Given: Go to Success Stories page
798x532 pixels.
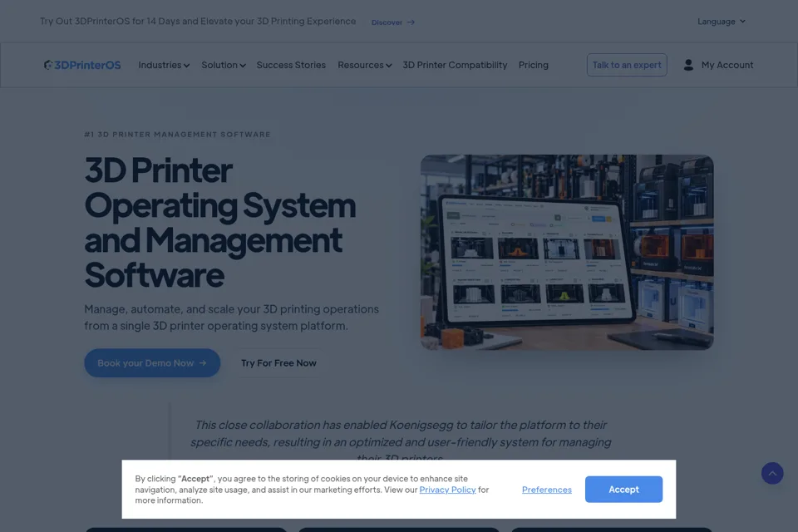Looking at the screenshot, I should (291, 65).
